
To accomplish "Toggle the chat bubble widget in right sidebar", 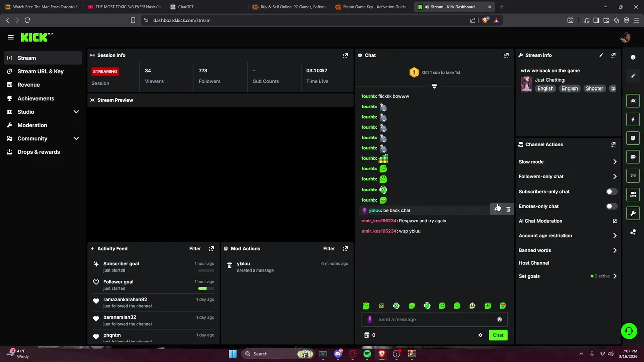I will click(x=633, y=157).
